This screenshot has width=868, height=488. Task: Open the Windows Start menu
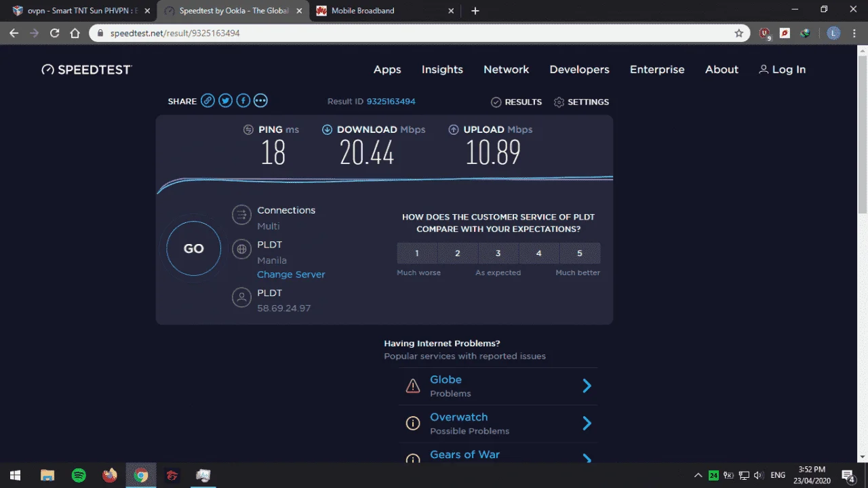coord(15,475)
